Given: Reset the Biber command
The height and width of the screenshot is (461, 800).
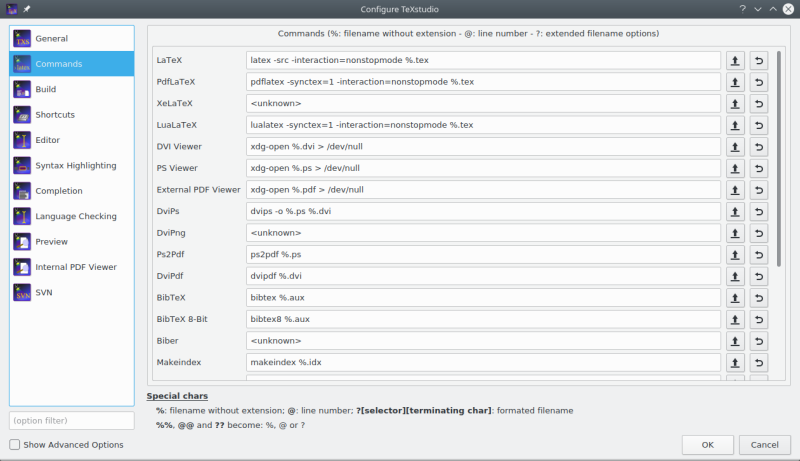Looking at the screenshot, I should (x=759, y=341).
